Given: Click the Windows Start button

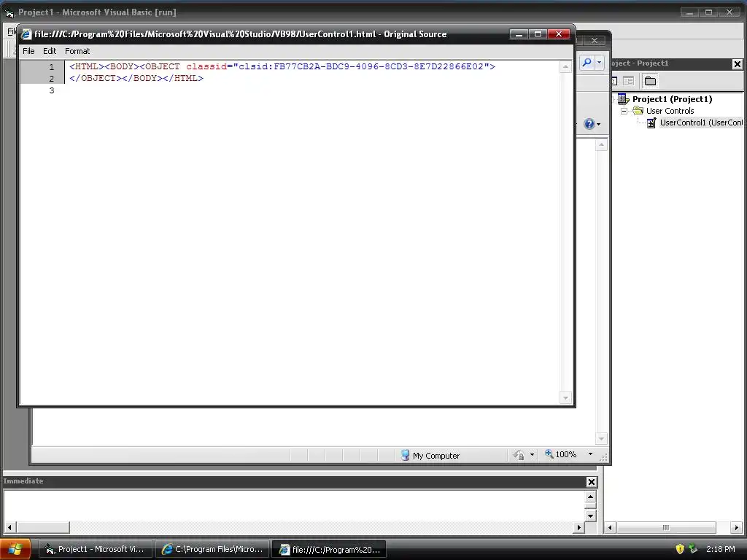Looking at the screenshot, I should pyautogui.click(x=15, y=549).
